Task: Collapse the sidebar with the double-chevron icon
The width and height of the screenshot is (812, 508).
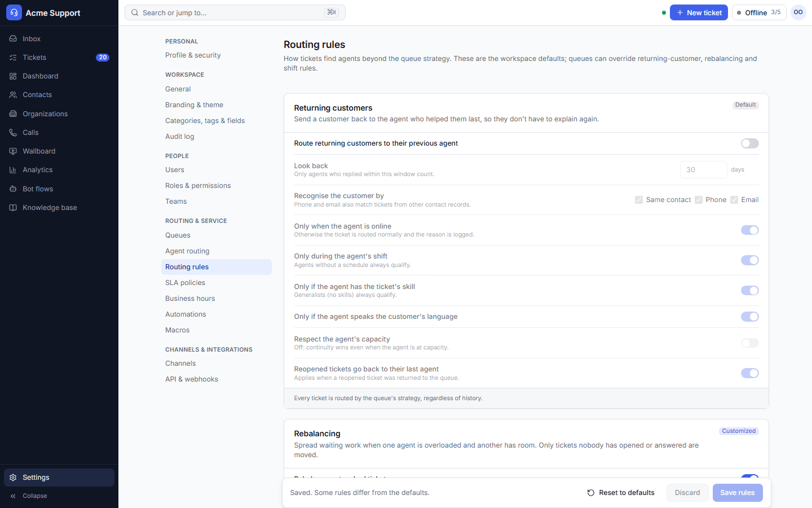Action: point(13,496)
